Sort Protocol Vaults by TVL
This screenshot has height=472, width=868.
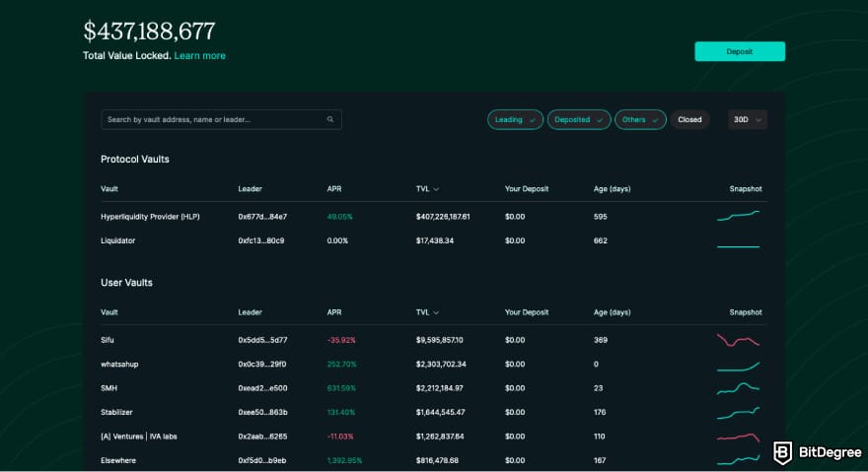(427, 188)
